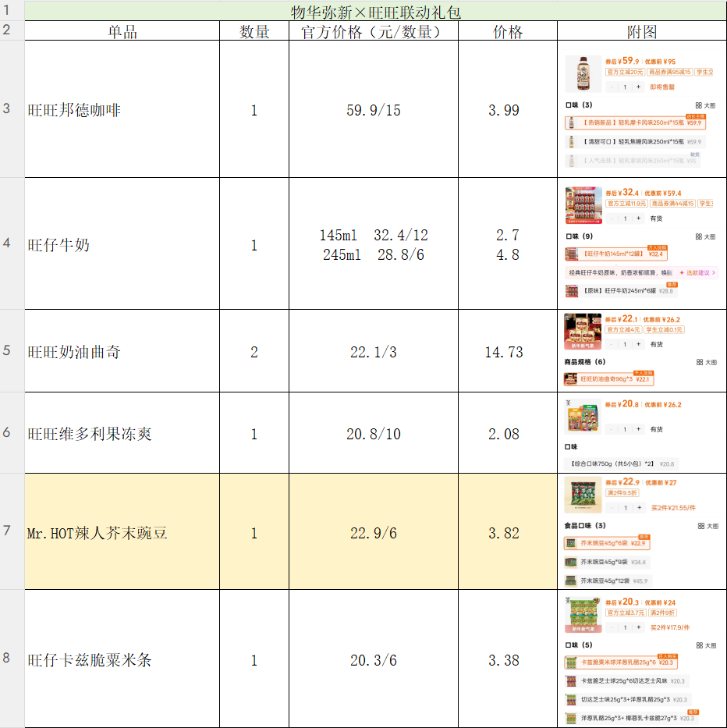Select the price cell 2.08
The image size is (727, 728).
click(507, 433)
